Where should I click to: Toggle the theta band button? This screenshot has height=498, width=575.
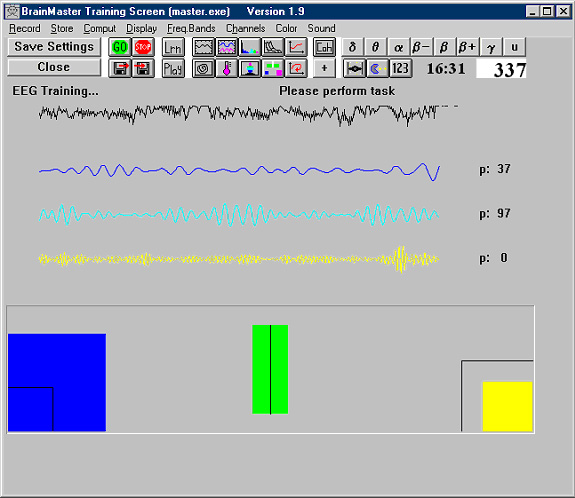coord(376,47)
